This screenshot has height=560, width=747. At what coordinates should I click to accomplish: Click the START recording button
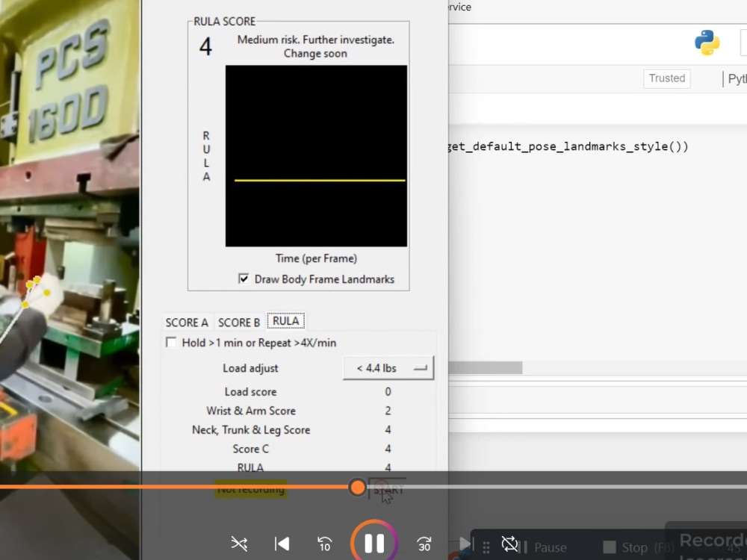(388, 489)
